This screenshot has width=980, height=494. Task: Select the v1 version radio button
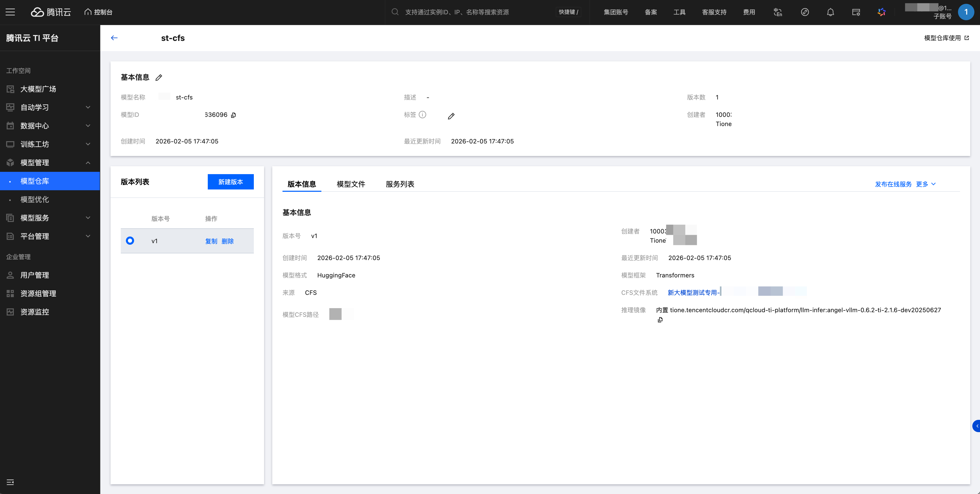click(x=130, y=241)
